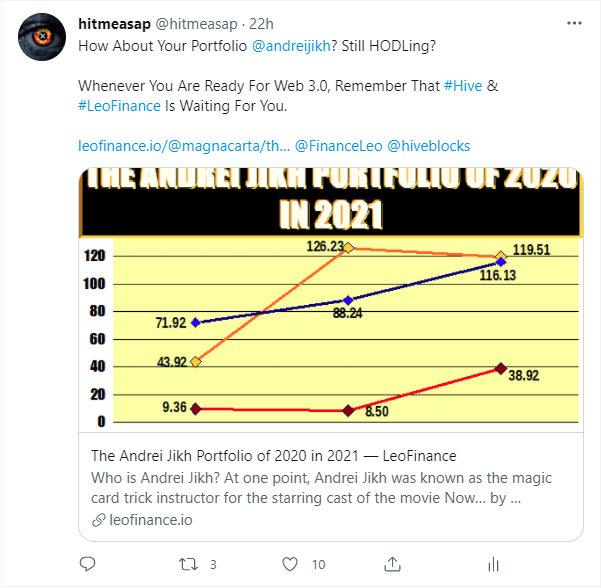The height and width of the screenshot is (588, 601).
Task: Click the hitmeasap display name
Action: point(114,24)
